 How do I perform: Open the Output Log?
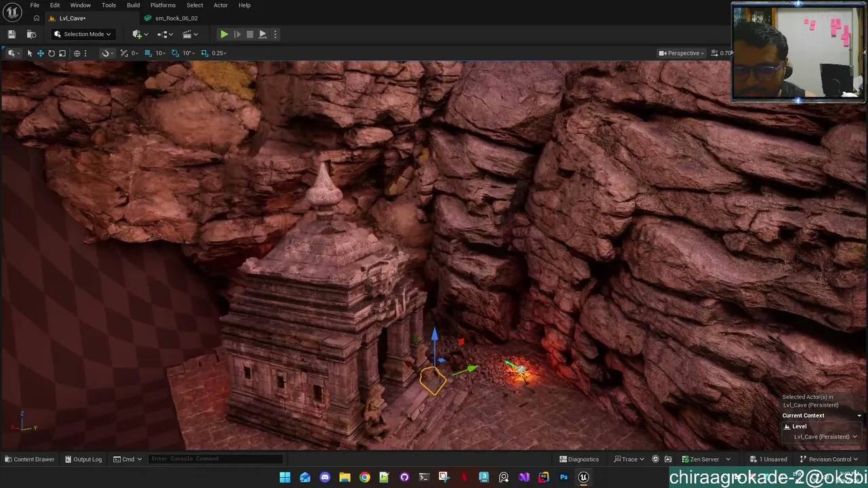coord(83,460)
